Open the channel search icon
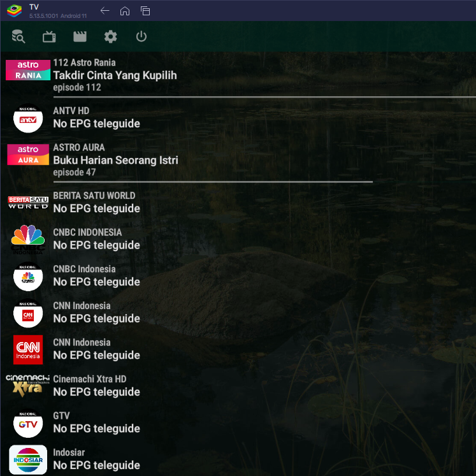 18,37
